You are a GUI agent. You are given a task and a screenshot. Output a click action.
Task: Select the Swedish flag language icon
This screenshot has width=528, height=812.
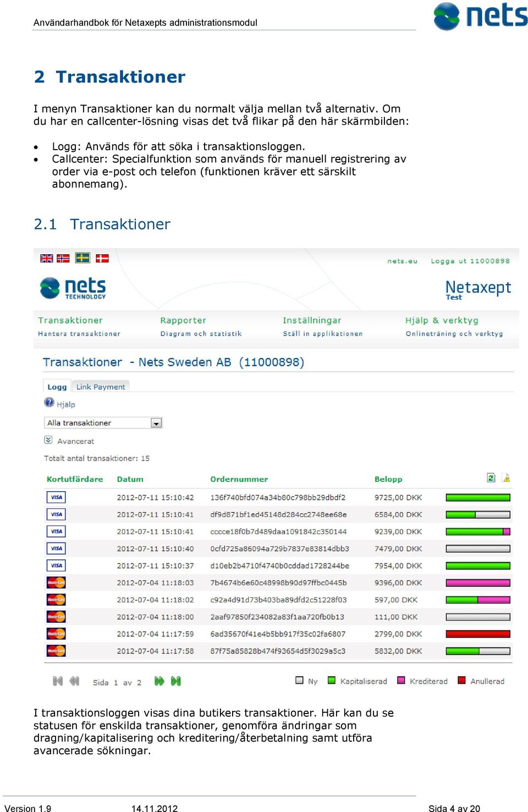pos(82,257)
